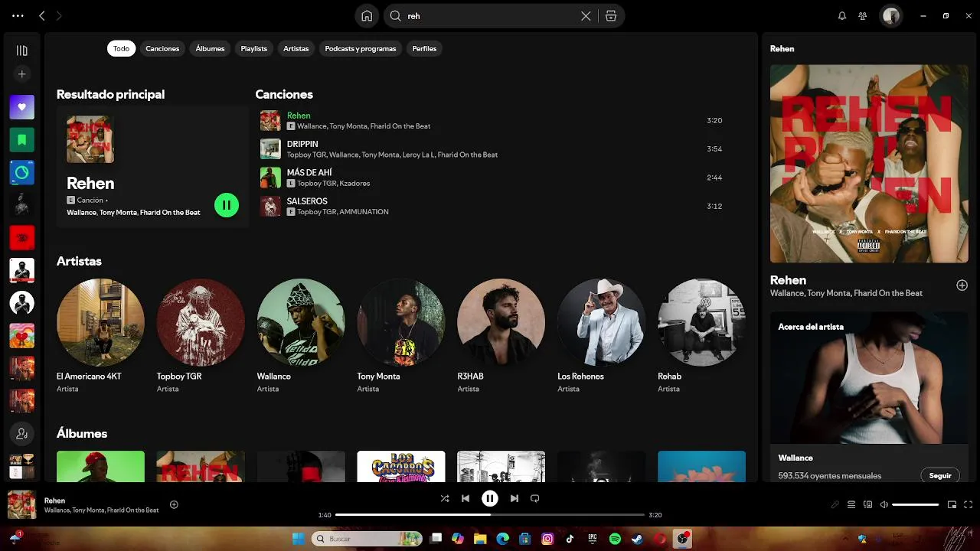Open the Browse icon beside search bar

611,16
